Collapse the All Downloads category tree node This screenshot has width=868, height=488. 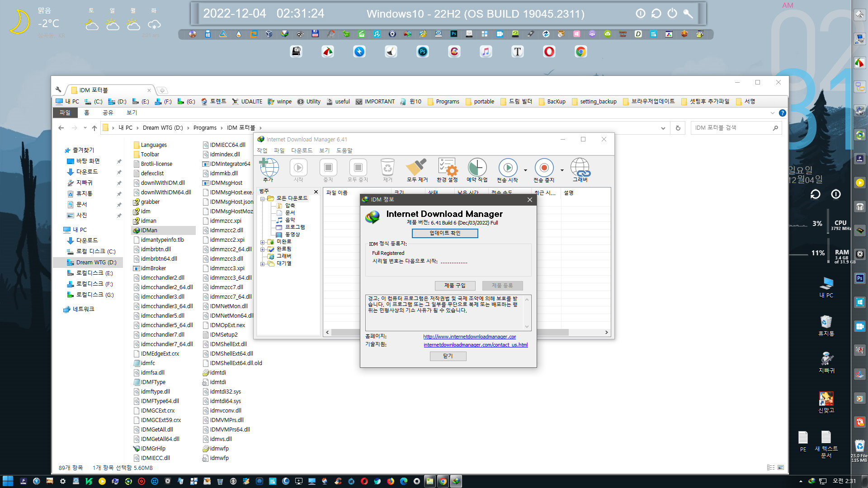262,198
